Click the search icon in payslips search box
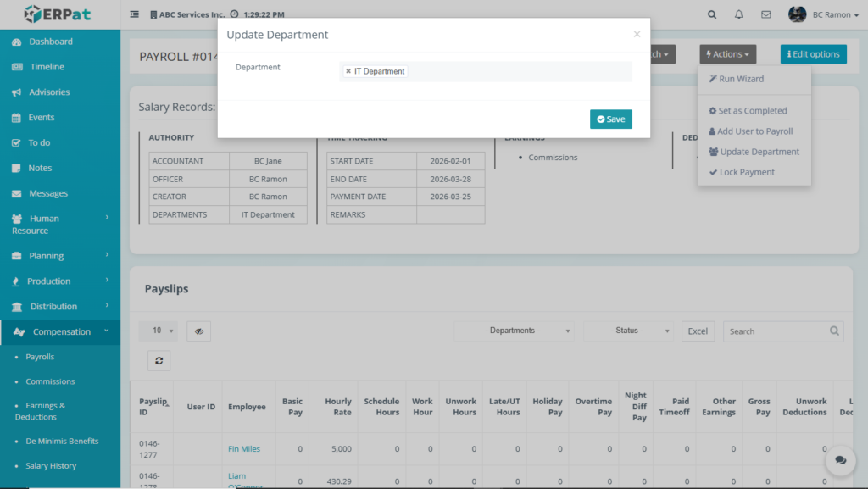The image size is (868, 489). [x=834, y=331]
